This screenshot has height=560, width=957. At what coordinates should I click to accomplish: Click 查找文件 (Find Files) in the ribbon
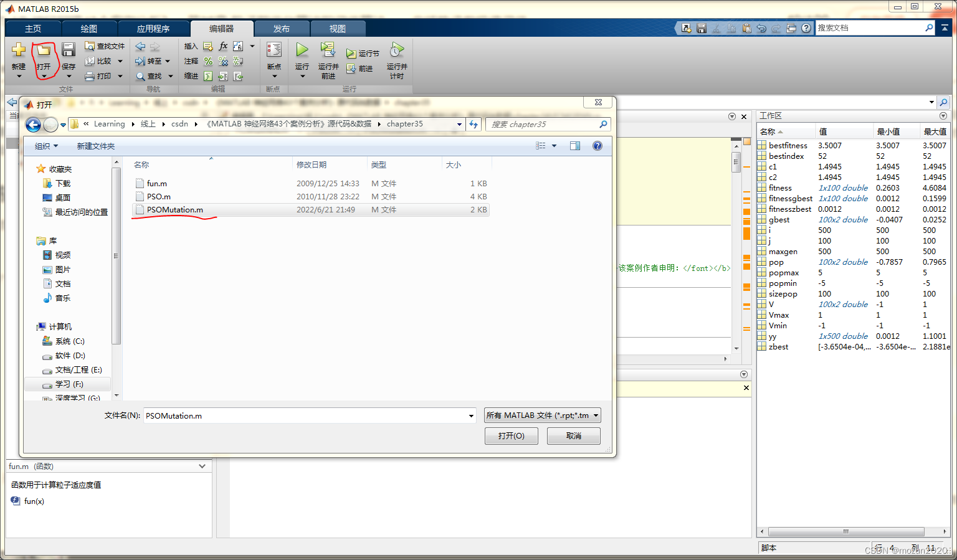coord(105,46)
